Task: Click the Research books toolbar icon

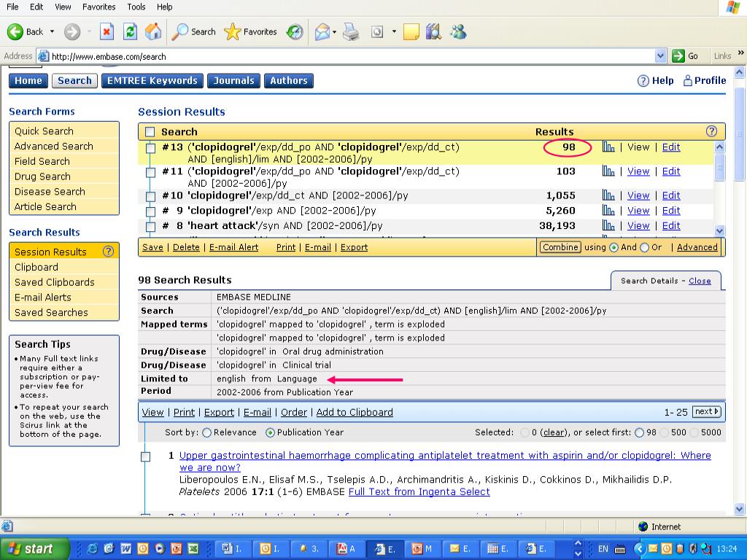Action: click(434, 32)
